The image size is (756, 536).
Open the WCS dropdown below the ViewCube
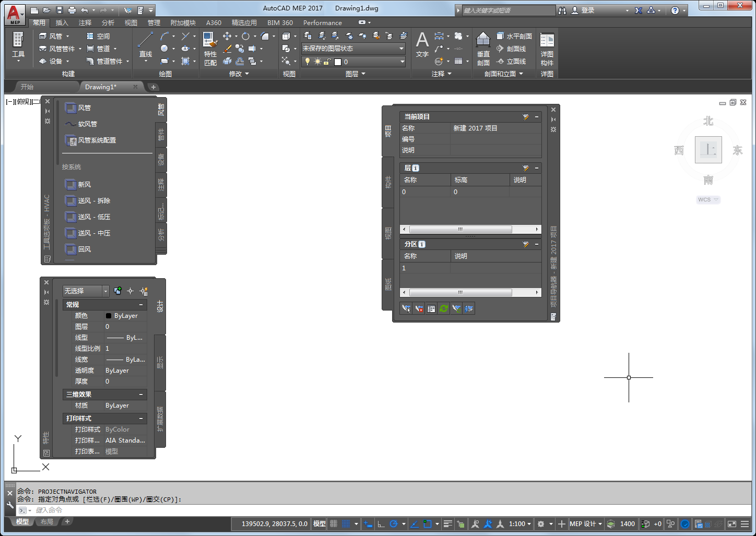[708, 200]
